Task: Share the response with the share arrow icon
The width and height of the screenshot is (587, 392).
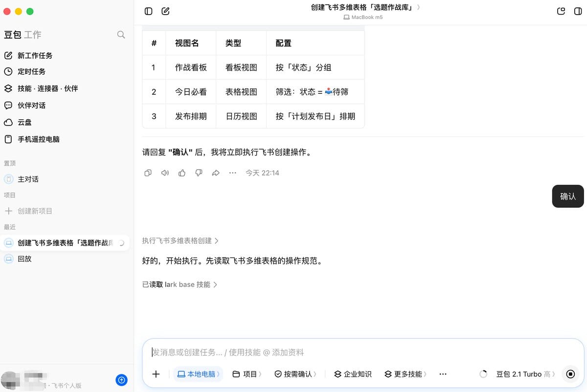Action: (216, 173)
